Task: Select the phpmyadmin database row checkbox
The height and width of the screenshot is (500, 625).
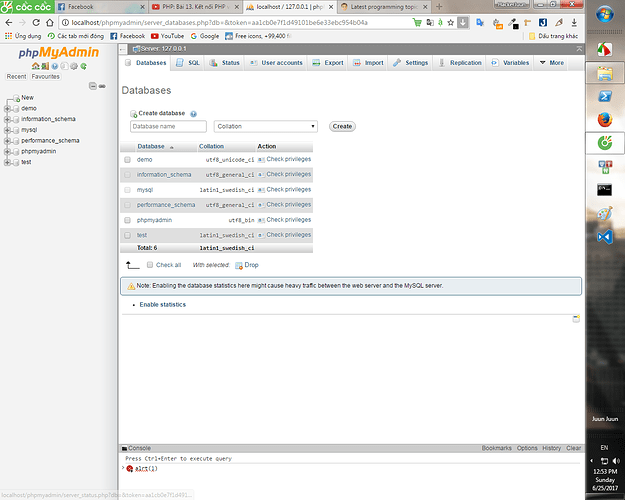Action: tap(127, 220)
